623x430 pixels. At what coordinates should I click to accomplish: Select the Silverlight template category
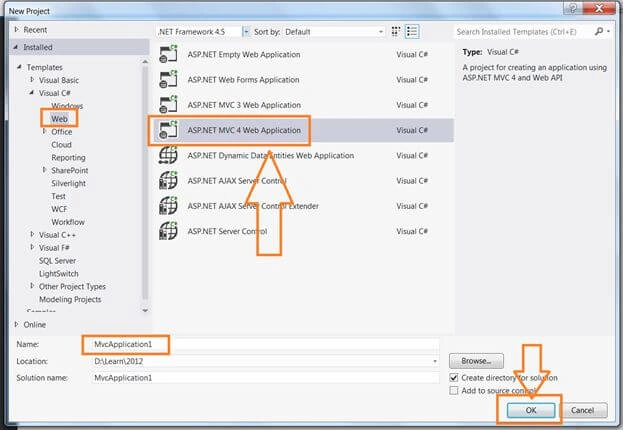[x=68, y=183]
